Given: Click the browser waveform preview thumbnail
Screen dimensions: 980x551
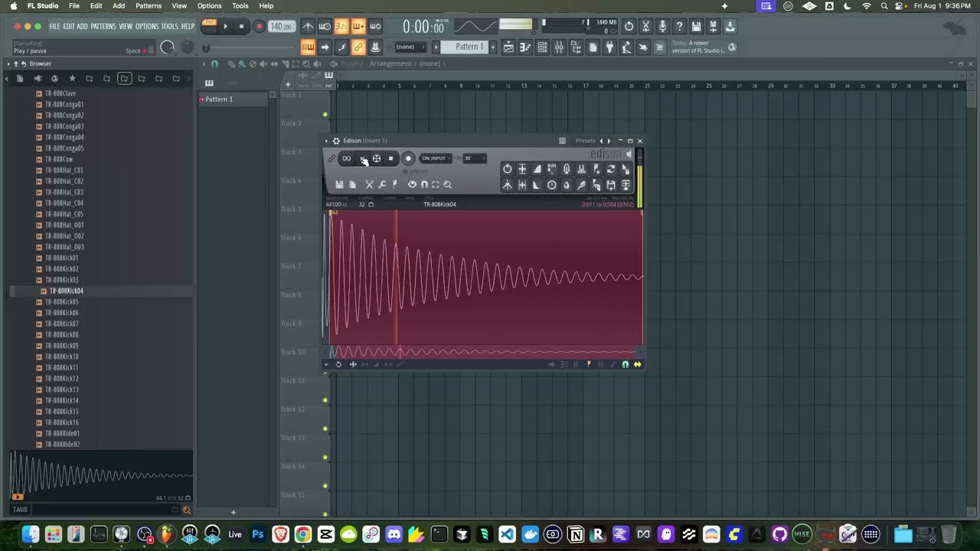Looking at the screenshot, I should pos(100,474).
